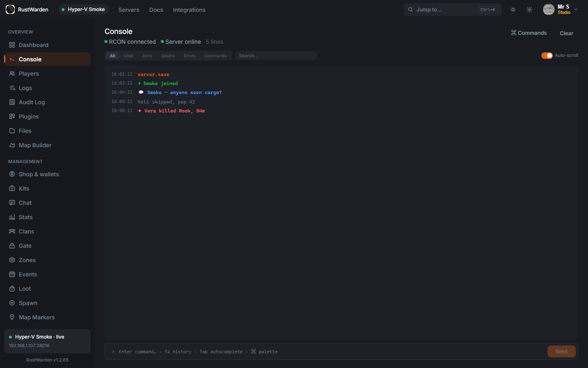Screen dimensions: 588x368
Task: Click the 16:02:11 timestamp
Action: click(x=122, y=74)
